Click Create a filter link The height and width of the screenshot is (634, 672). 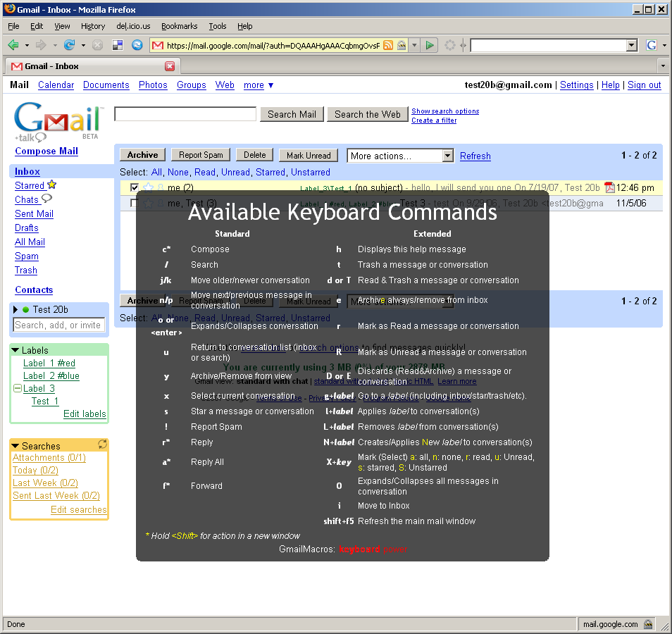tap(434, 120)
